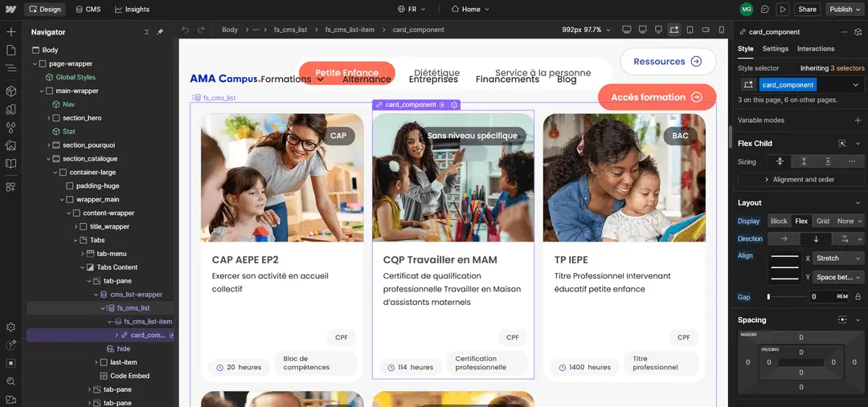Open the FR locale dropdown
The image size is (868, 407).
(x=411, y=10)
